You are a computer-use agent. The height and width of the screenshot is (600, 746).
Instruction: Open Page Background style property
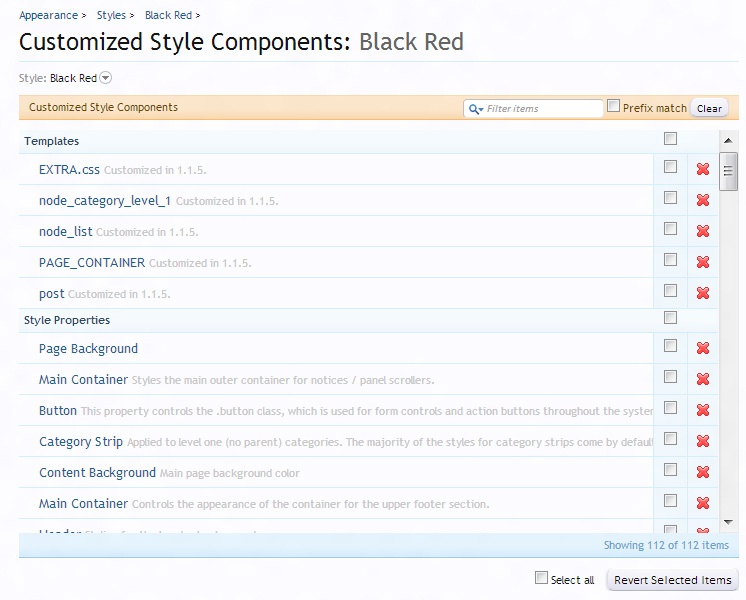tap(88, 349)
